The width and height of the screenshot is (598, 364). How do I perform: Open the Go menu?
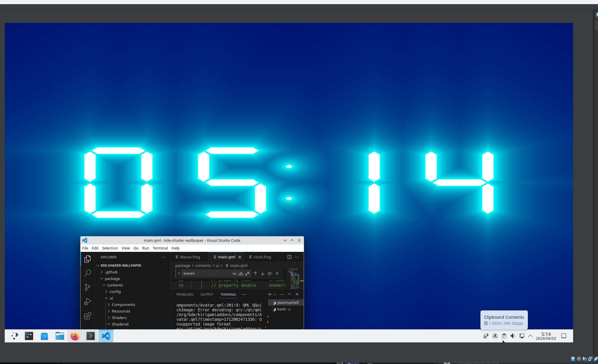(x=136, y=248)
